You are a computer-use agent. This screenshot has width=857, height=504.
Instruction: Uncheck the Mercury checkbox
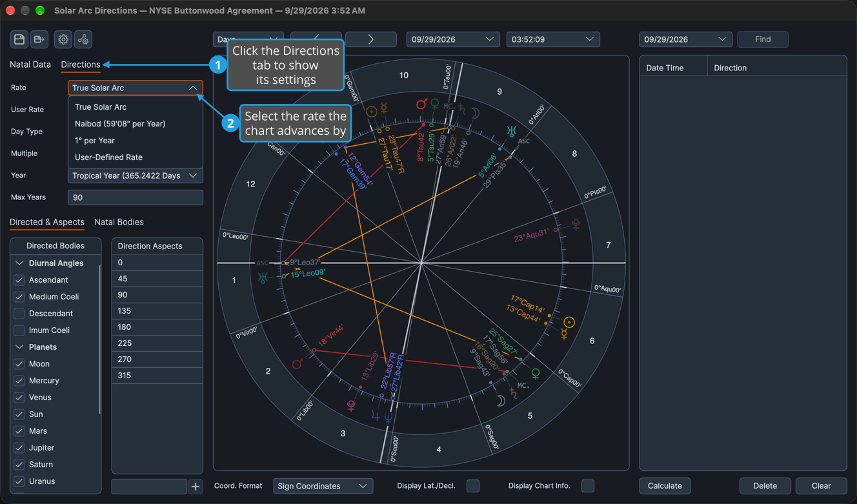pos(19,381)
